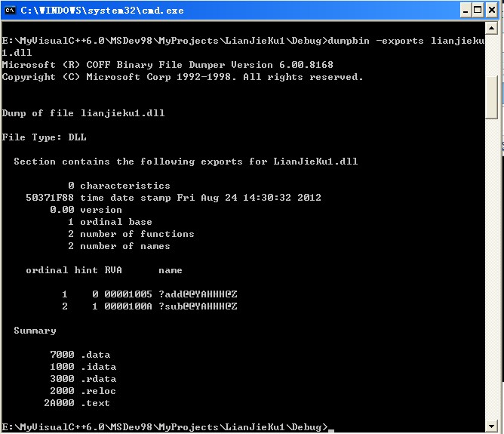Click 'Dump of file lianjieku1.dll' line
The image size is (504, 434).
[83, 113]
